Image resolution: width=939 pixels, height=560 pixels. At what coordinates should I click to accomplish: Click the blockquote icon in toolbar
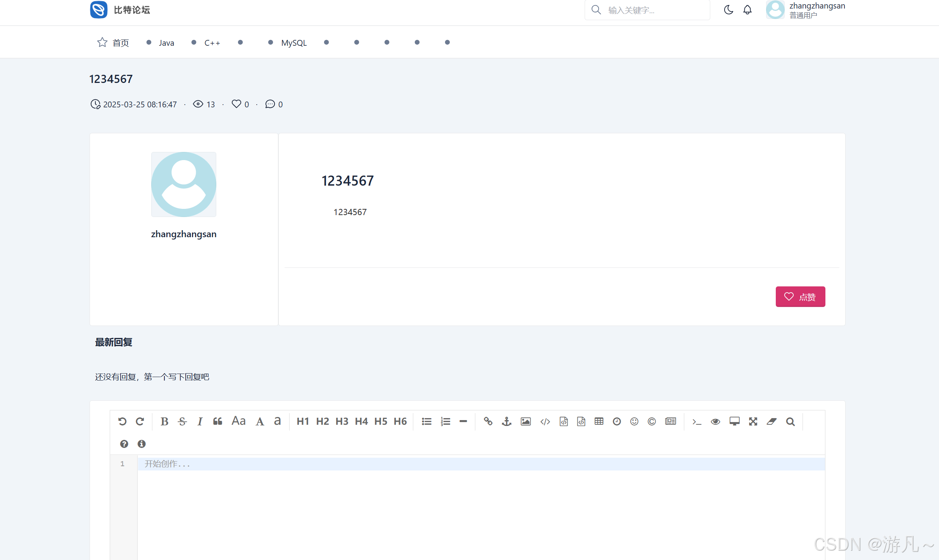(x=217, y=421)
